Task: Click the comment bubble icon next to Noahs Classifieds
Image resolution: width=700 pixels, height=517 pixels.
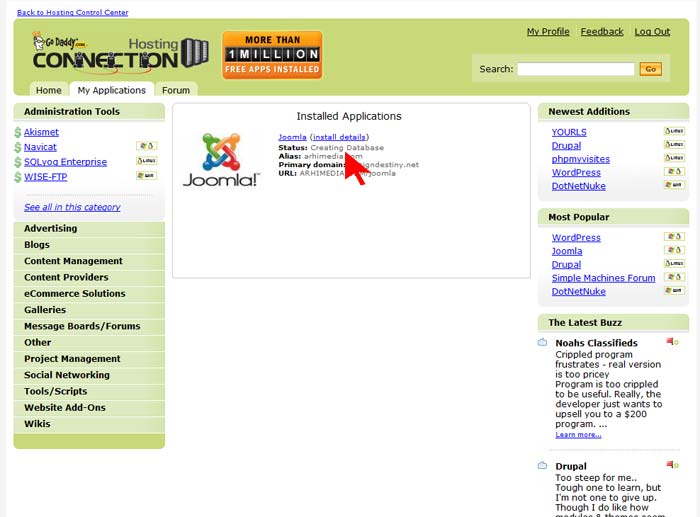Action: pos(542,342)
